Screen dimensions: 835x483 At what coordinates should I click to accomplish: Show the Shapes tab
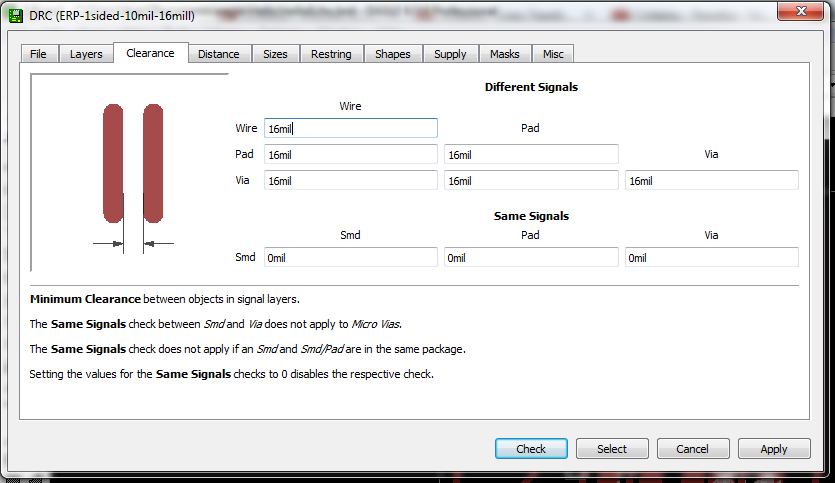pos(393,54)
